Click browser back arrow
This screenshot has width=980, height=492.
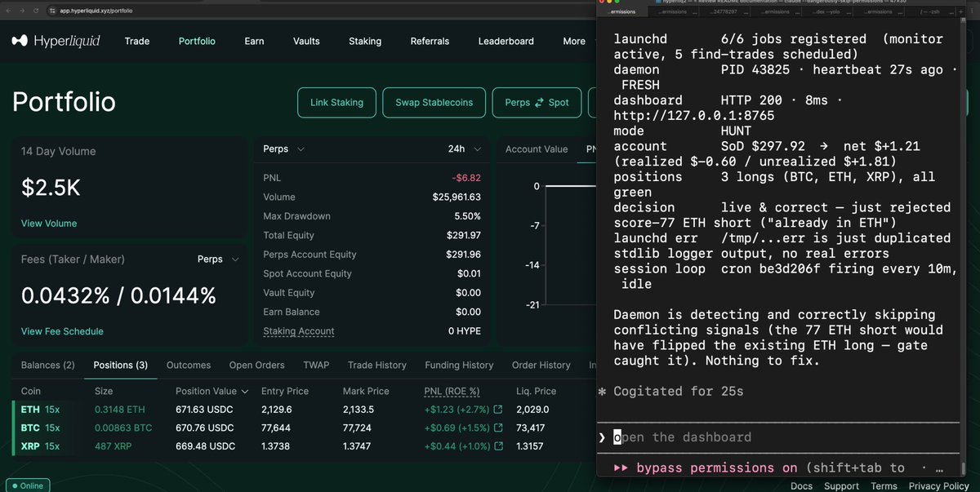[x=9, y=11]
